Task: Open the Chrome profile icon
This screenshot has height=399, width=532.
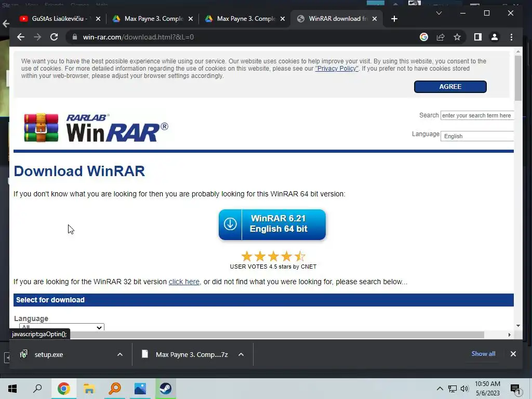Action: coord(495,37)
